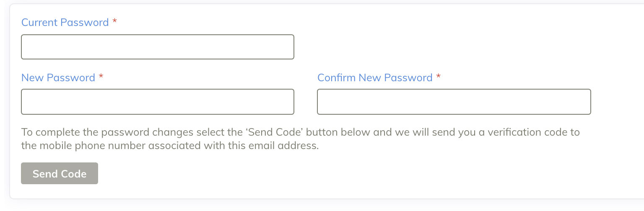The image size is (644, 211).
Task: Click the Confirm New Password label
Action: click(x=375, y=78)
